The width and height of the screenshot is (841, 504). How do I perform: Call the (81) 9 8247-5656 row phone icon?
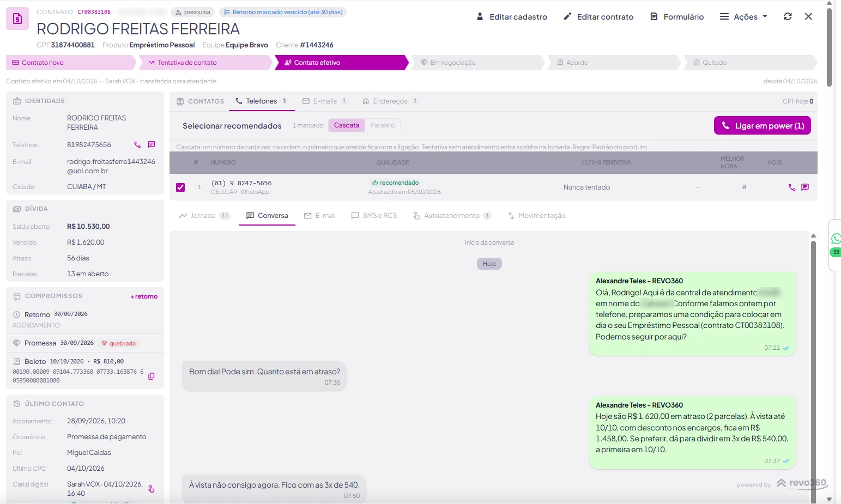(x=792, y=187)
